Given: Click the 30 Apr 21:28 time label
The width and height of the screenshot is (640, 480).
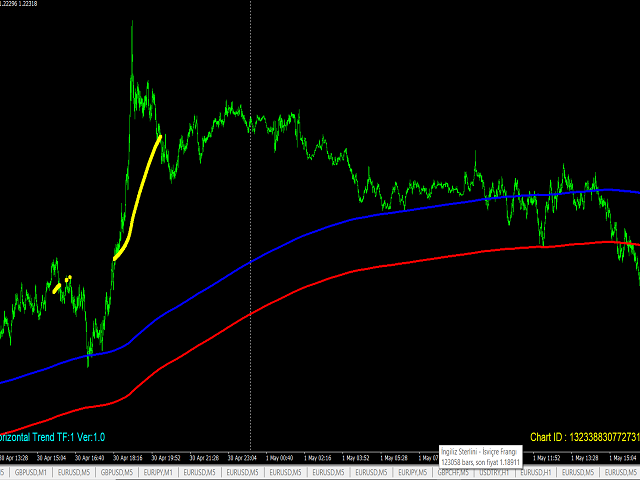Looking at the screenshot, I should [204, 458].
